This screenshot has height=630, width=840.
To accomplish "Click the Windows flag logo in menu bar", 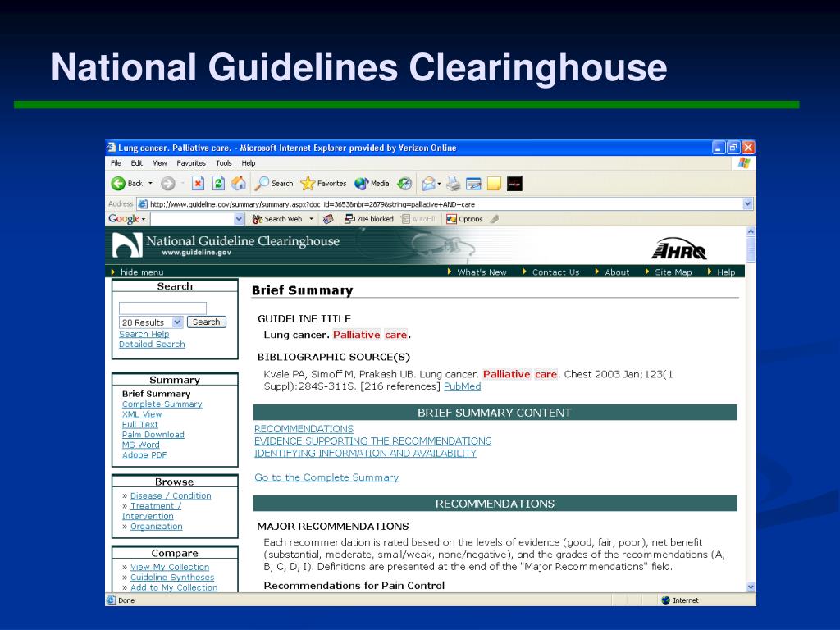I will 743,163.
